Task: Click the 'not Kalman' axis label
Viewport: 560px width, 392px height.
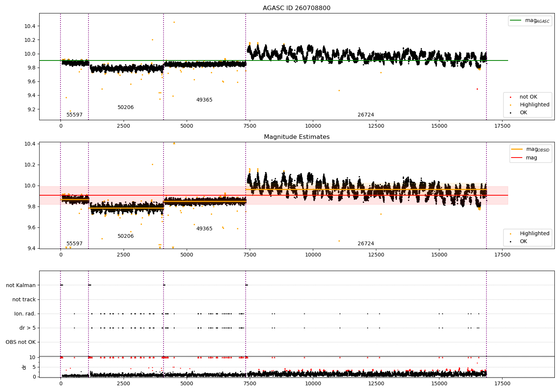Action: [21, 285]
